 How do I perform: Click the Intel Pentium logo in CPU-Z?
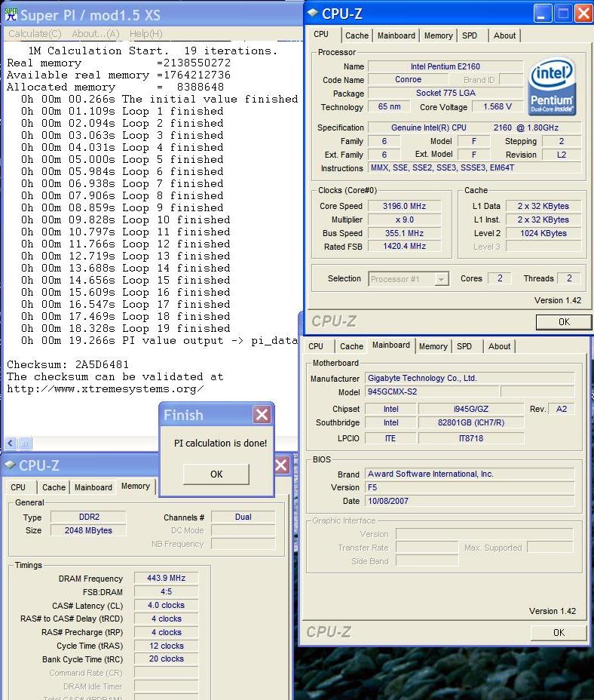552,86
